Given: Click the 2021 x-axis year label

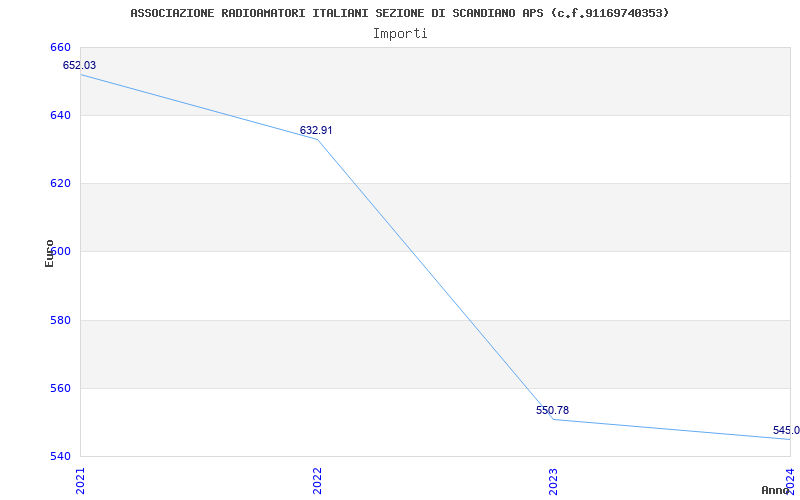Looking at the screenshot, I should (81, 481).
